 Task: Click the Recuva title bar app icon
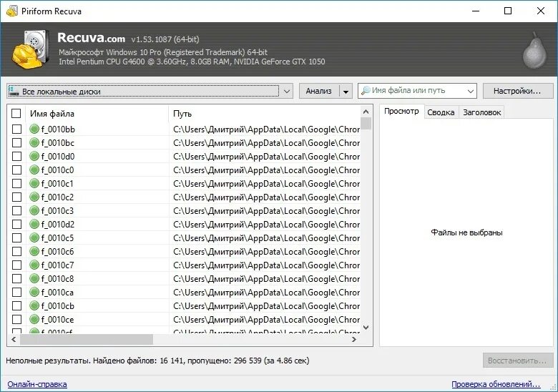click(11, 11)
